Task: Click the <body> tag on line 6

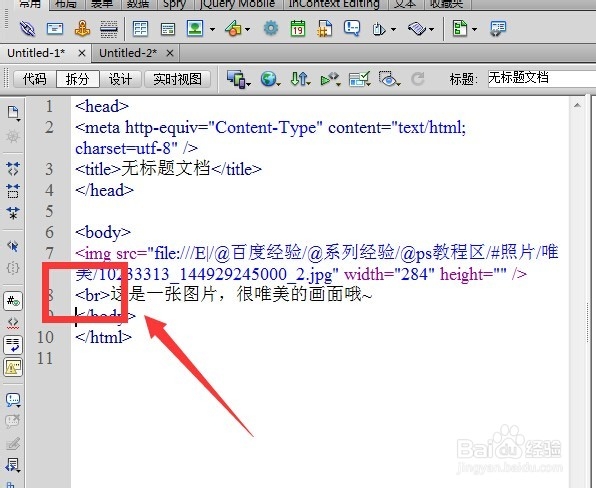Action: tap(103, 232)
